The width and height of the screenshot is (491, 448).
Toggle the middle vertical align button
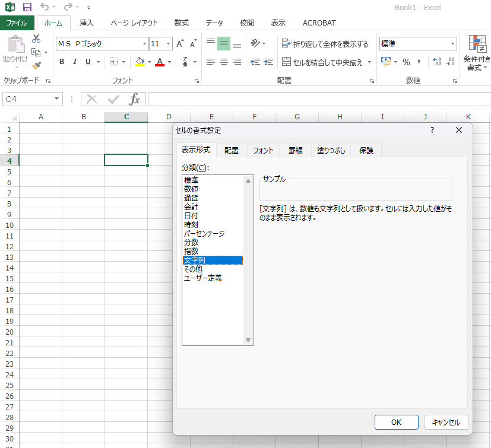(x=224, y=44)
